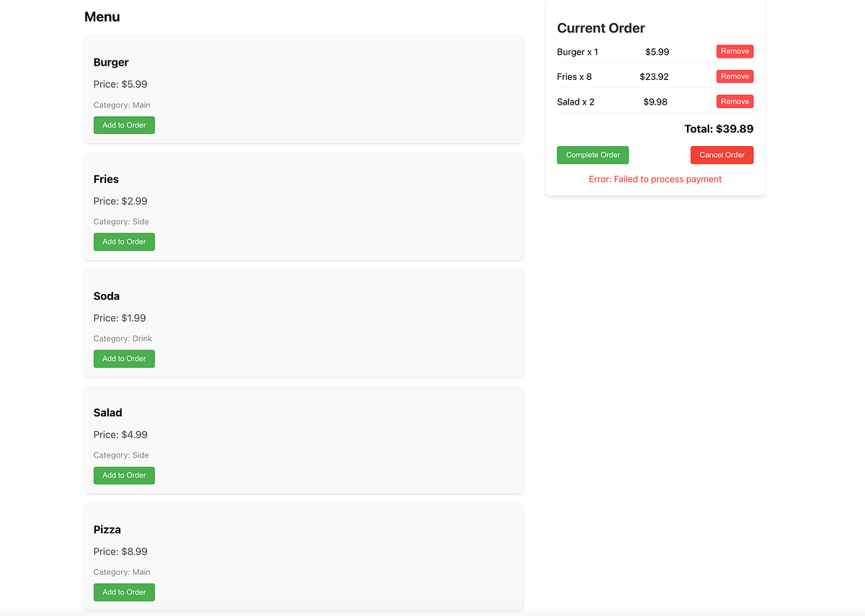This screenshot has width=865, height=616.
Task: Cancel the current order
Action: point(722,154)
